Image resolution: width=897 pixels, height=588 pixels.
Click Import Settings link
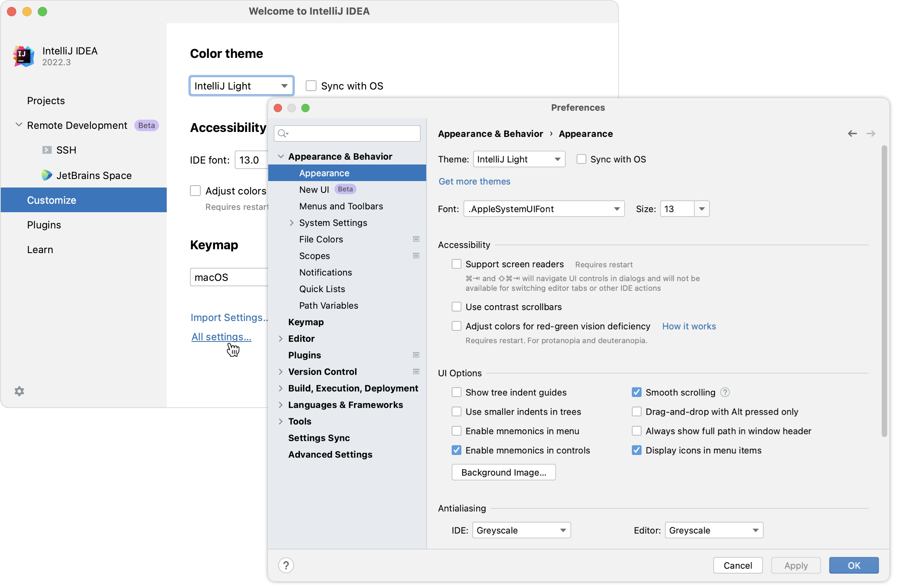(x=229, y=317)
